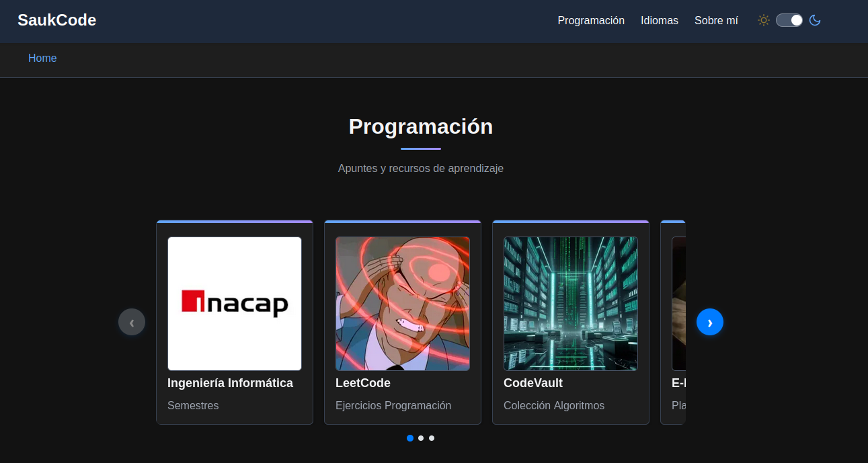Click the moon dark-mode icon
This screenshot has width=868, height=463.
click(815, 20)
